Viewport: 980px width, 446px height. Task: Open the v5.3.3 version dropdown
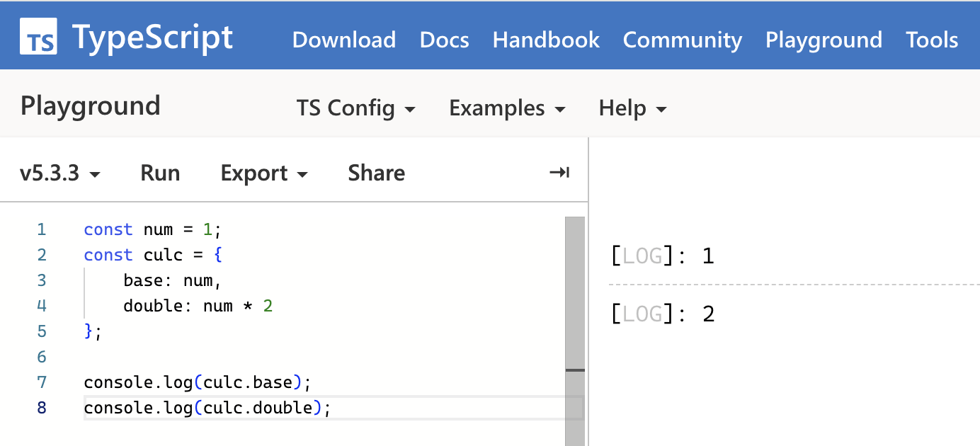tap(60, 173)
